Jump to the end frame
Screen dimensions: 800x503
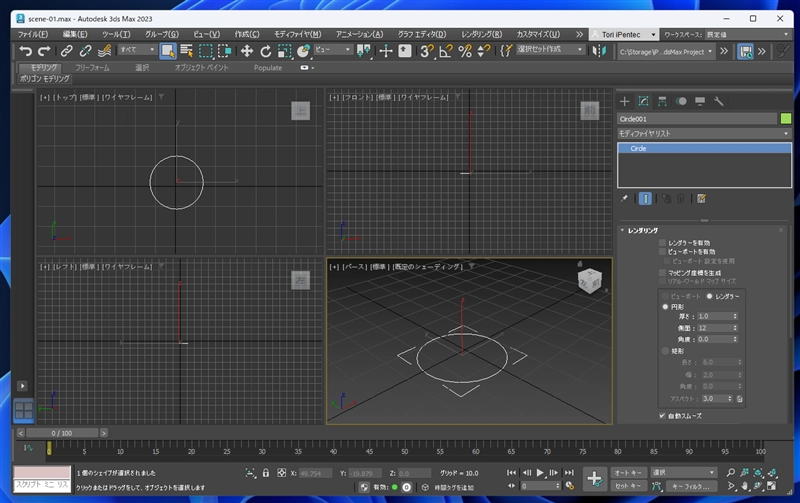coord(569,473)
